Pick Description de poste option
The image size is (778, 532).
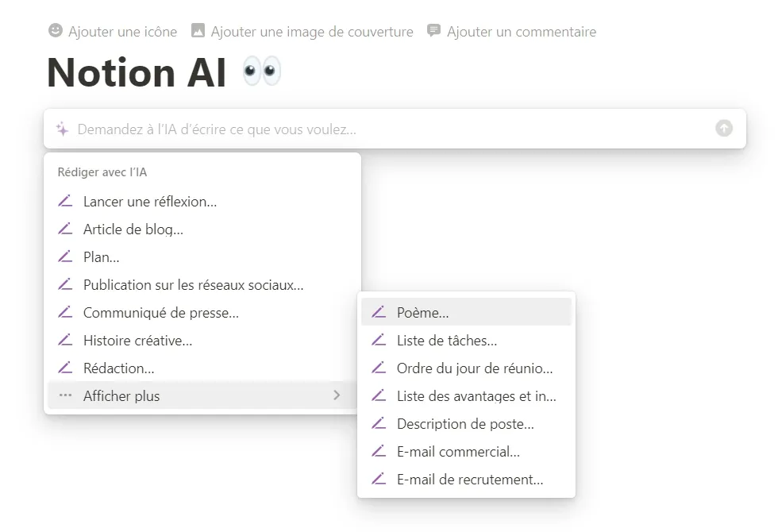(x=467, y=424)
